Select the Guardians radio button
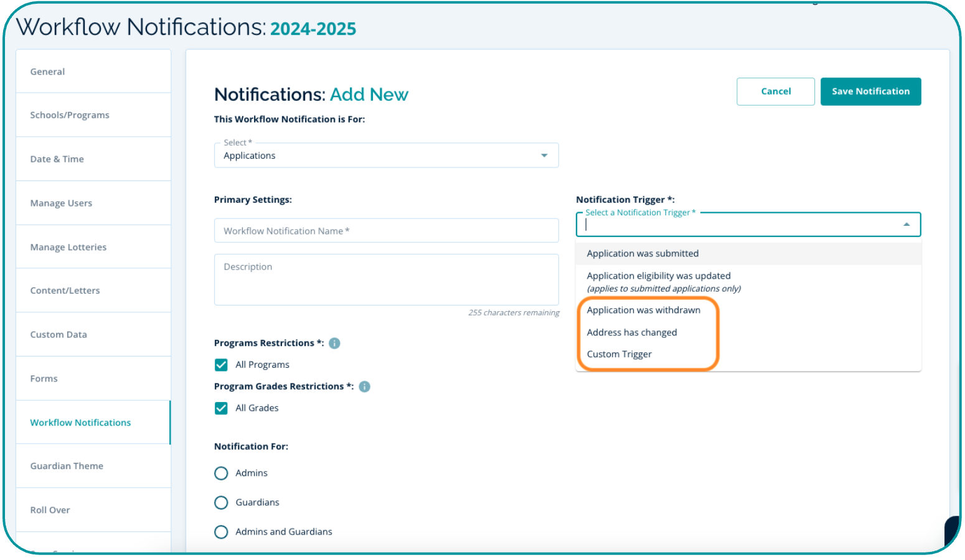 tap(221, 503)
